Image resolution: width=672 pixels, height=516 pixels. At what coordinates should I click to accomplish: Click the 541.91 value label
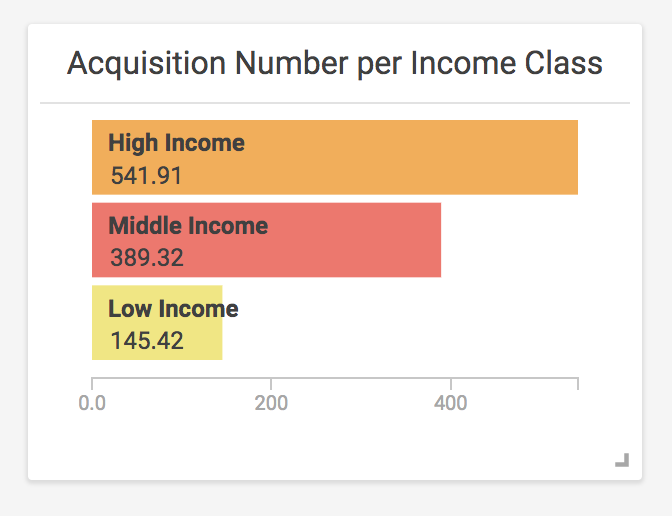(x=146, y=175)
